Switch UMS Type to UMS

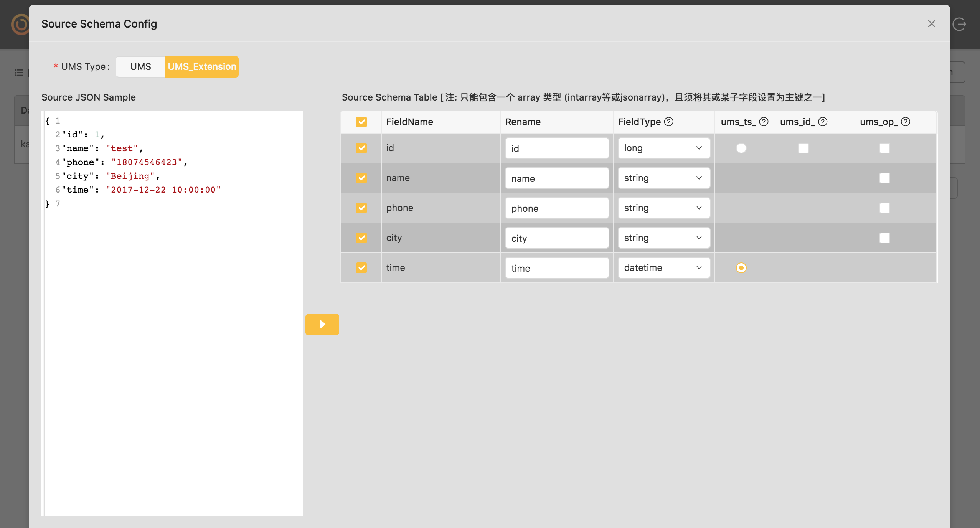(x=140, y=67)
